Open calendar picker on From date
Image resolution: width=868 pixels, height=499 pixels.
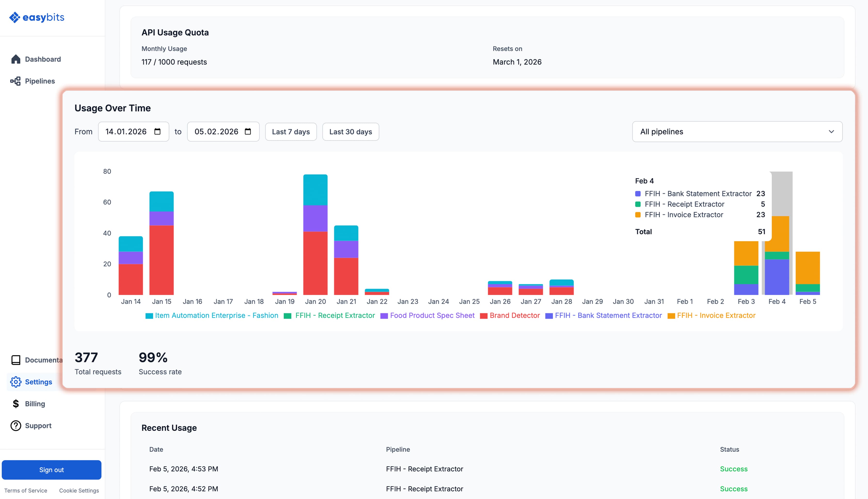(x=157, y=132)
